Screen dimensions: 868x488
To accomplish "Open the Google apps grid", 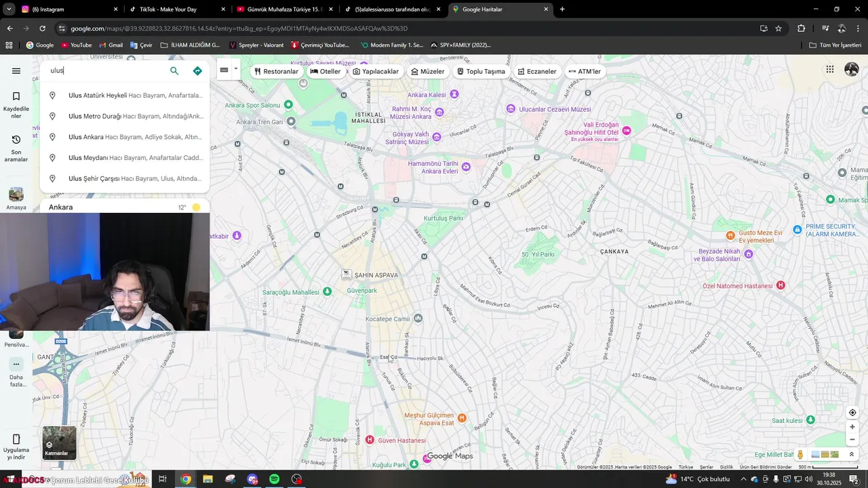I will [829, 69].
